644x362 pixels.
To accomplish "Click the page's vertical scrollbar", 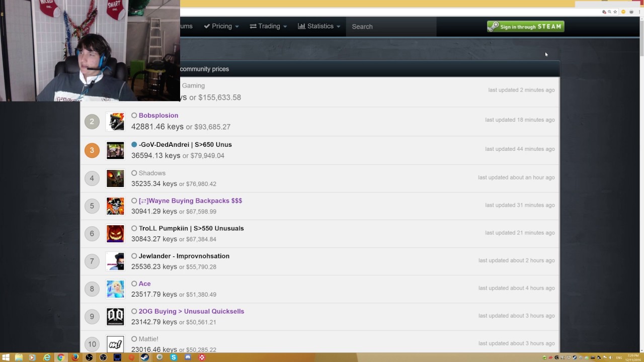I will [x=641, y=184].
